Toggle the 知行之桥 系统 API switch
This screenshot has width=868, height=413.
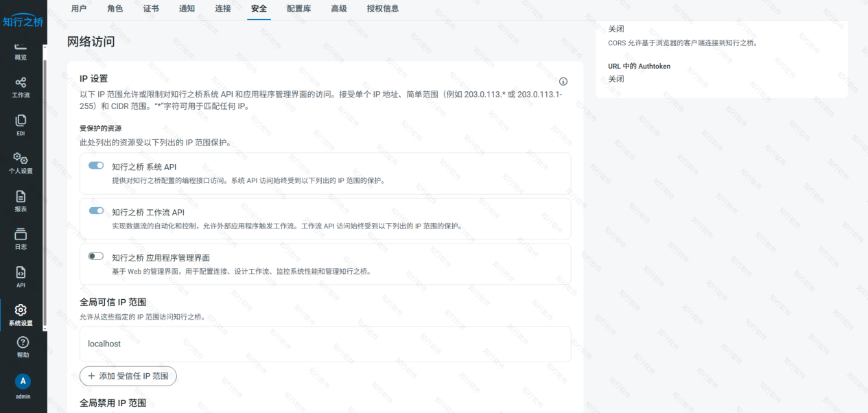(96, 165)
